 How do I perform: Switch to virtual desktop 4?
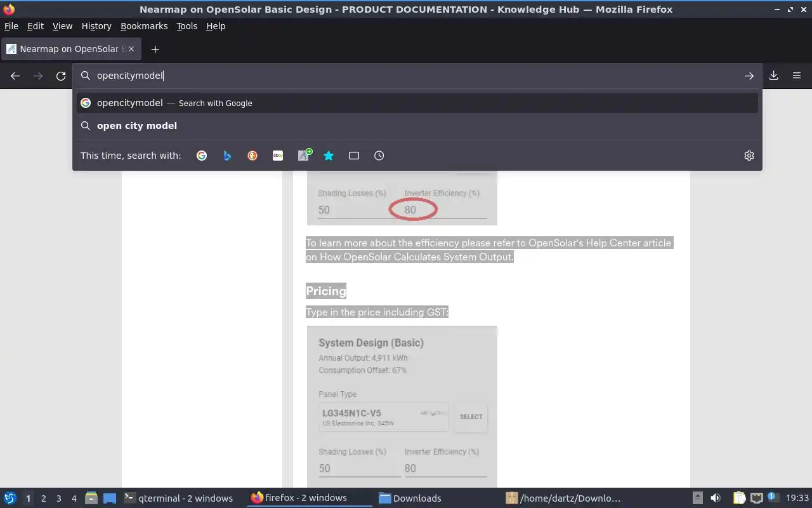pos(74,498)
